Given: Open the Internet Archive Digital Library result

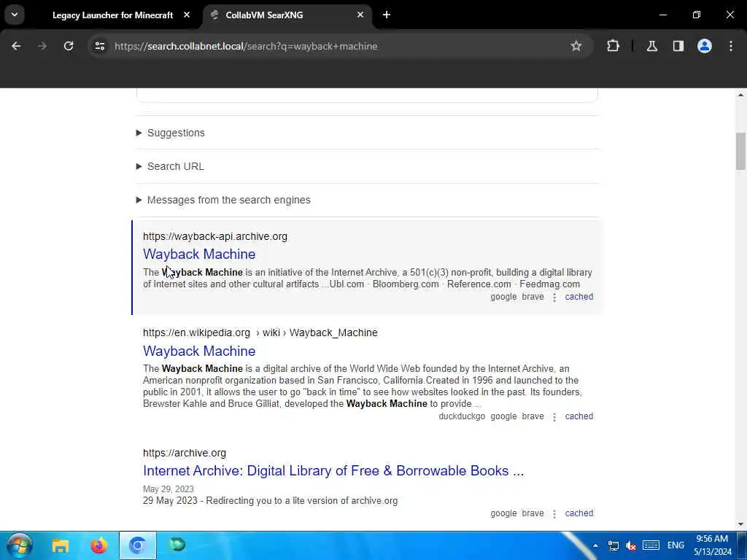Looking at the screenshot, I should click(333, 470).
